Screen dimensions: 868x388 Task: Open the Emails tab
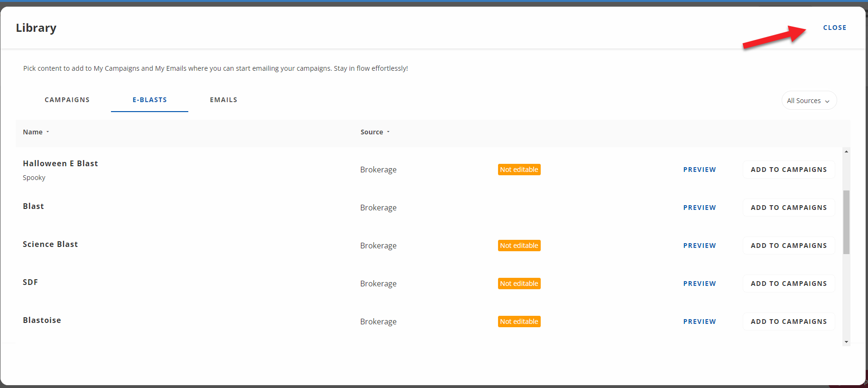[x=223, y=100]
